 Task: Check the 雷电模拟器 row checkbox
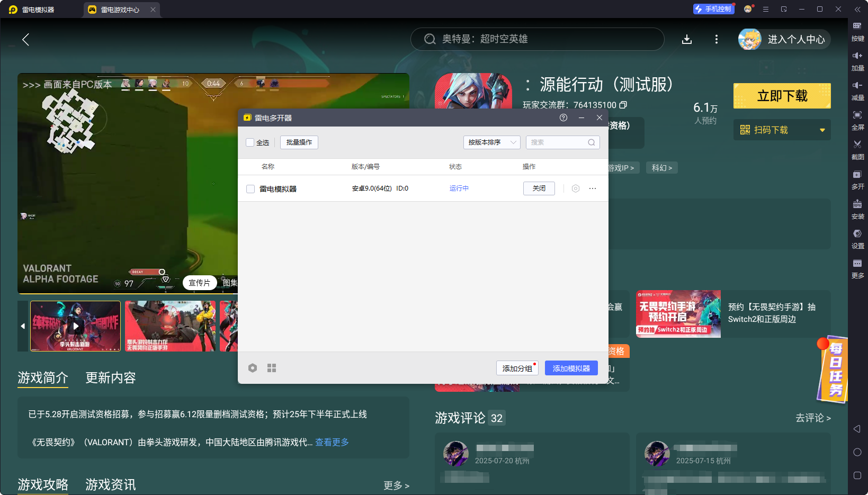tap(250, 189)
